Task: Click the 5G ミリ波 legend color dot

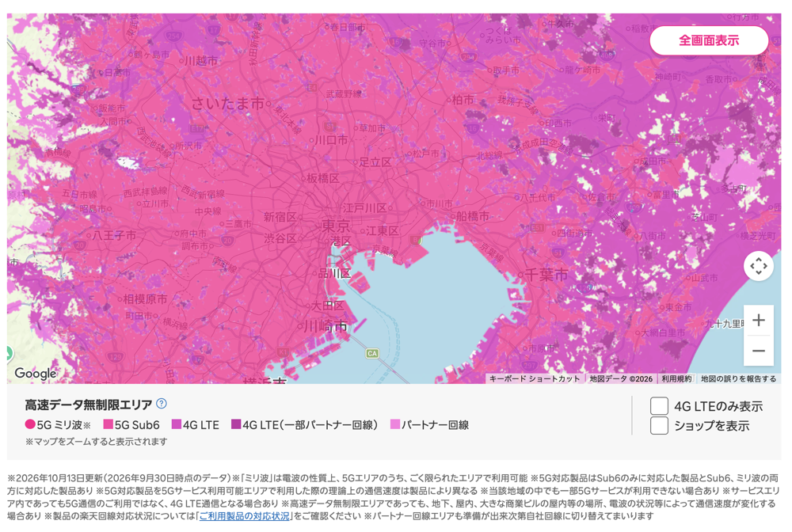Action: tap(30, 424)
